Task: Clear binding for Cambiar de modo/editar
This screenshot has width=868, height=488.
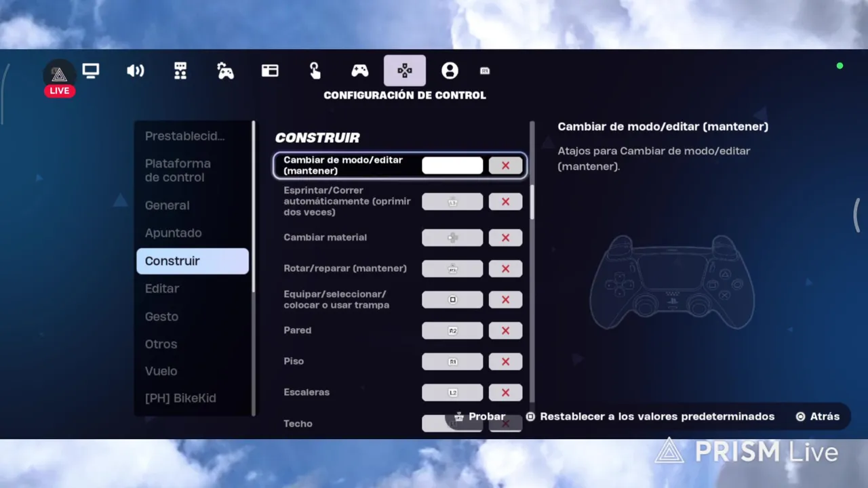Action: click(506, 165)
